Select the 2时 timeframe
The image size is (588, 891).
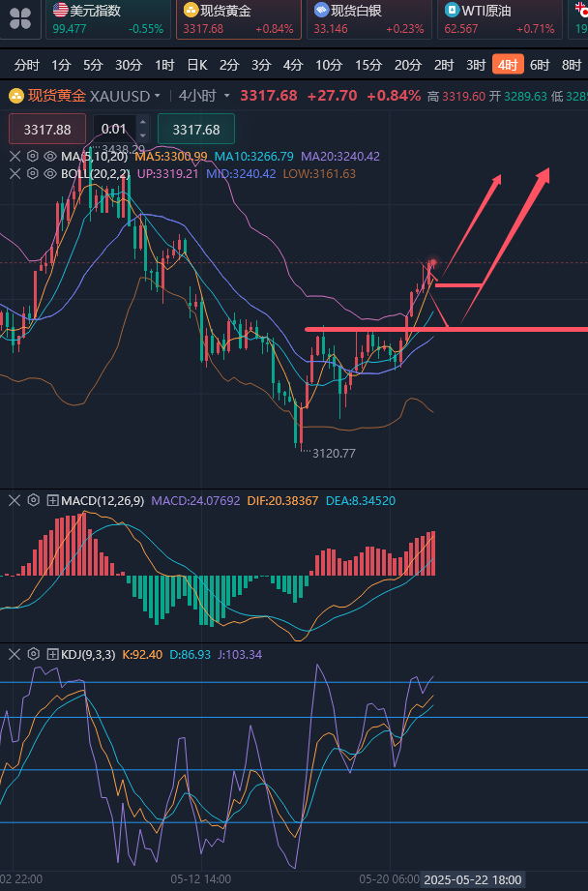click(444, 66)
